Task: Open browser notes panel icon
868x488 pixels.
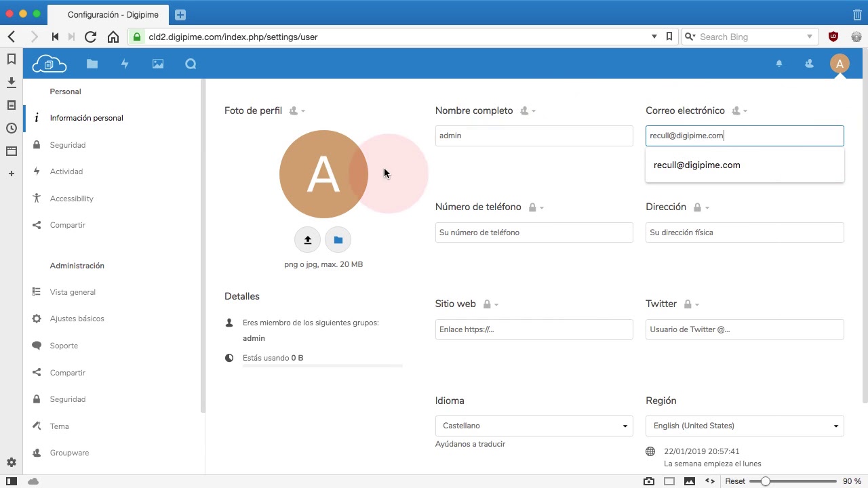Action: tap(12, 106)
